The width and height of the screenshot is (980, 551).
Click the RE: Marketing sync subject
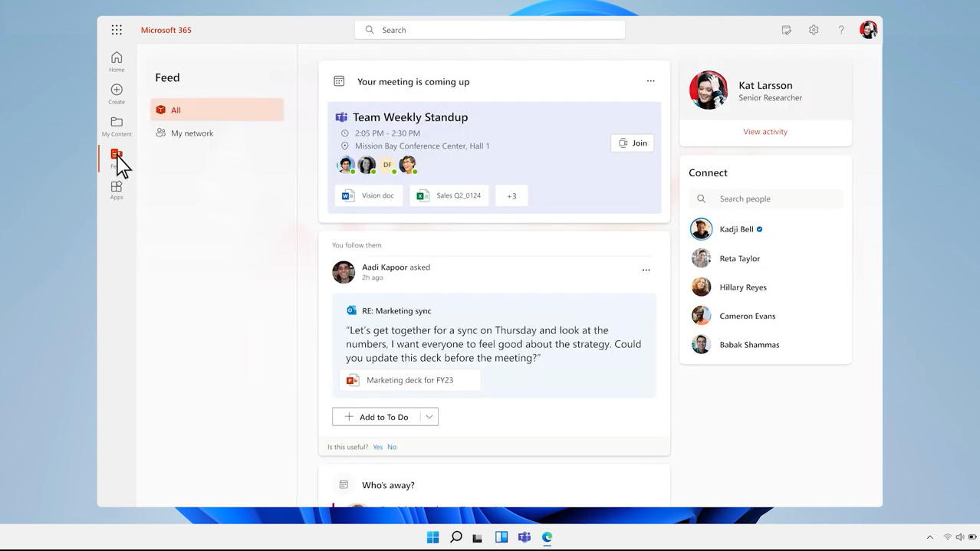pyautogui.click(x=396, y=310)
